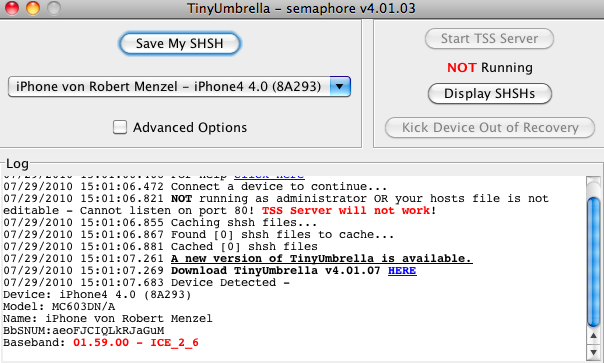Click the new version available log line

pyautogui.click(x=322, y=259)
